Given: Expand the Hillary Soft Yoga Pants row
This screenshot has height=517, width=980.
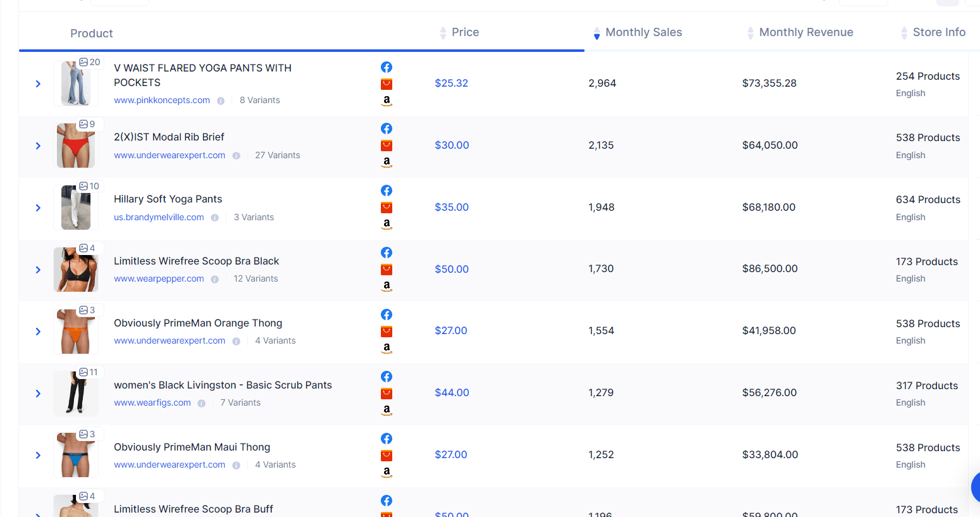Looking at the screenshot, I should [x=37, y=208].
